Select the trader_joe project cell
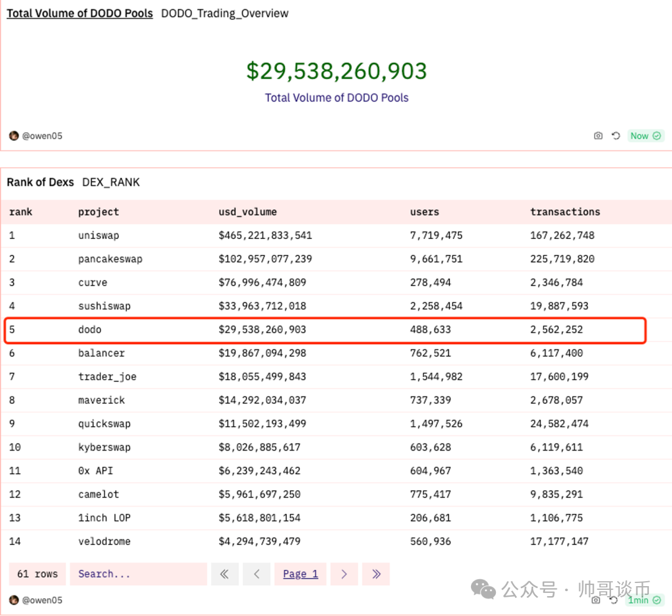Image resolution: width=672 pixels, height=616 pixels. pyautogui.click(x=107, y=377)
